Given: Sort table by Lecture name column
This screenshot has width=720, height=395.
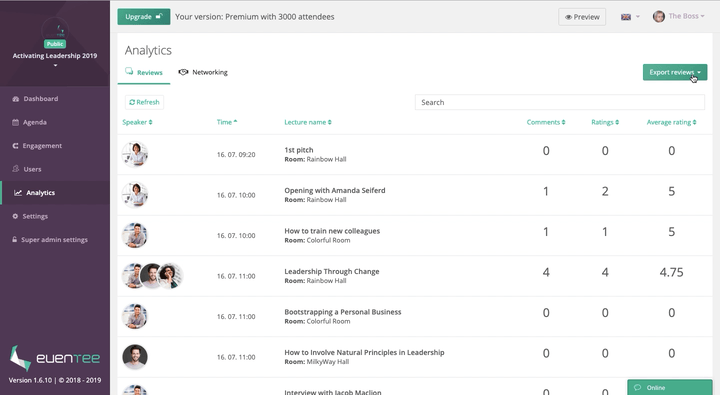Looking at the screenshot, I should click(x=308, y=122).
